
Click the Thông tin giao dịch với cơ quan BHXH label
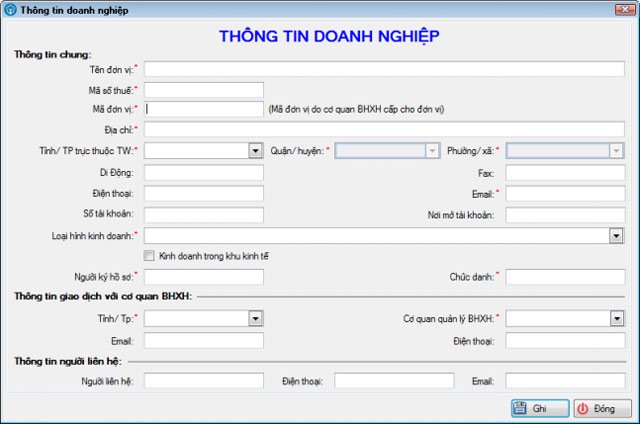(x=103, y=296)
